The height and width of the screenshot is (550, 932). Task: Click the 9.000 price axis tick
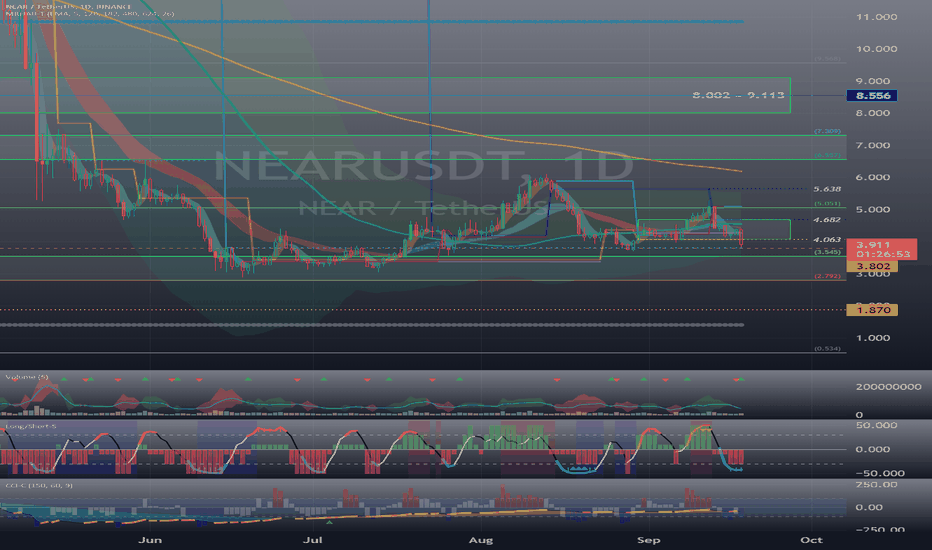point(873,81)
